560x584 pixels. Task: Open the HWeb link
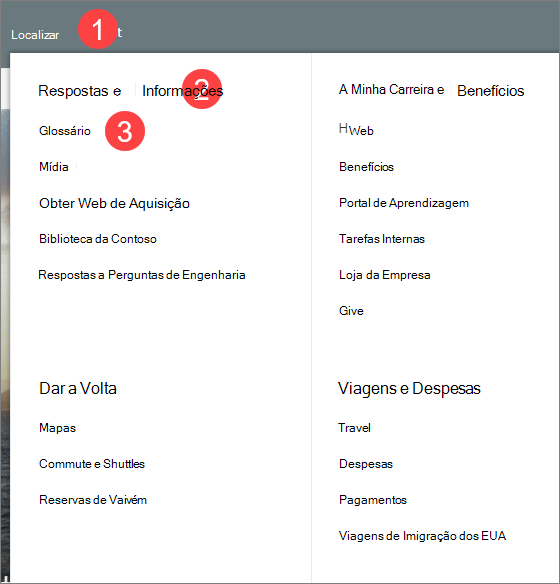coord(356,130)
